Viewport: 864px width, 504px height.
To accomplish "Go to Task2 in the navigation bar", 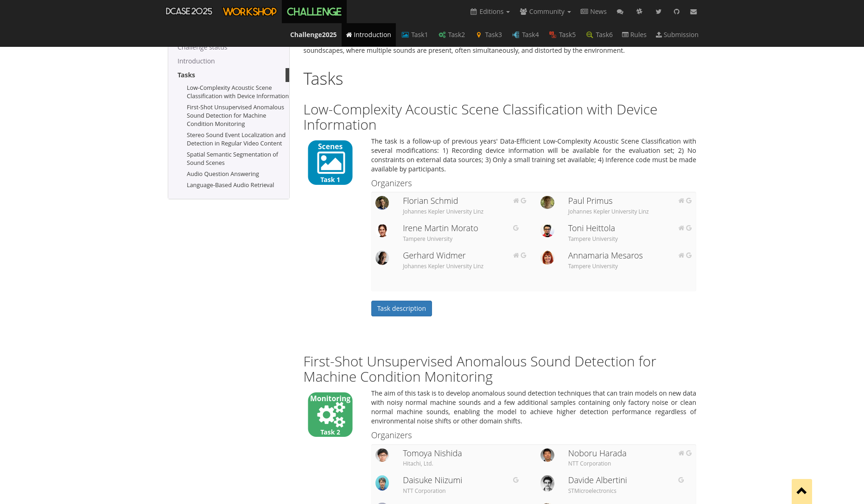I will coord(451,35).
